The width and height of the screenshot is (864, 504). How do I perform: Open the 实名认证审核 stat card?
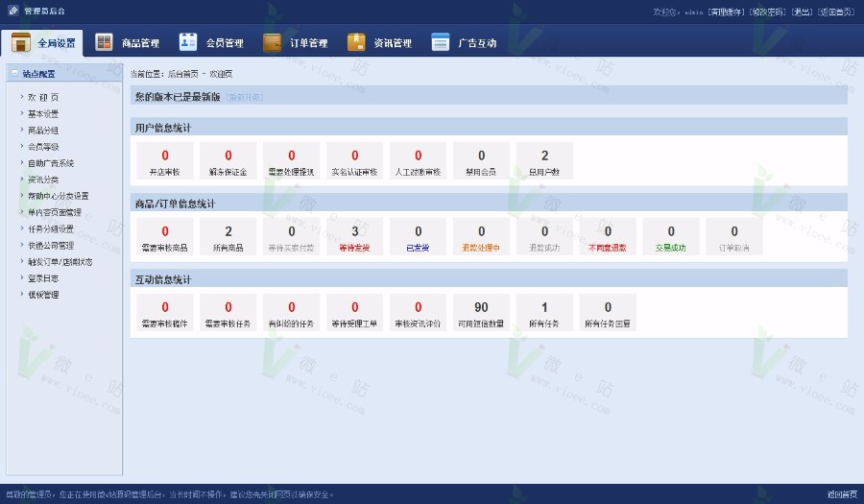pyautogui.click(x=355, y=161)
